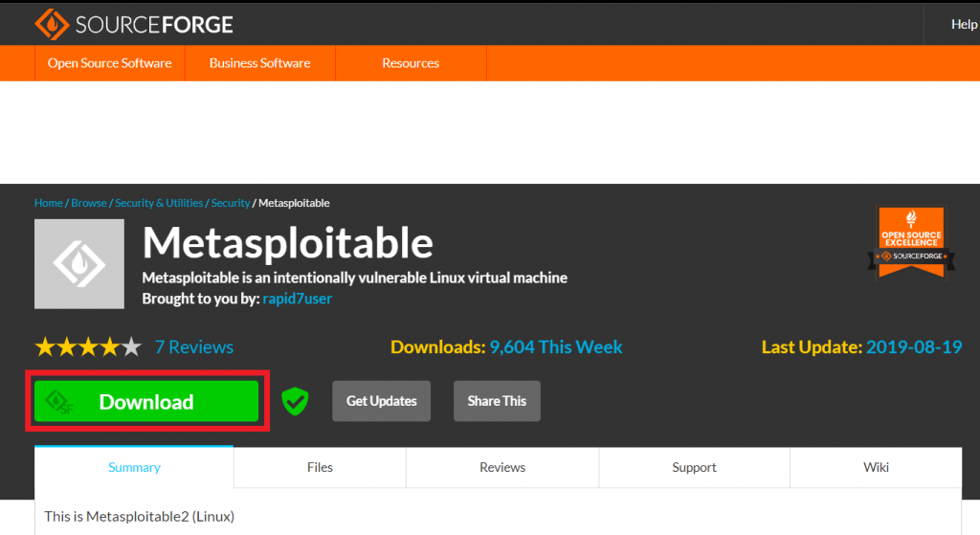Switch to the Wiki tab

pyautogui.click(x=877, y=467)
